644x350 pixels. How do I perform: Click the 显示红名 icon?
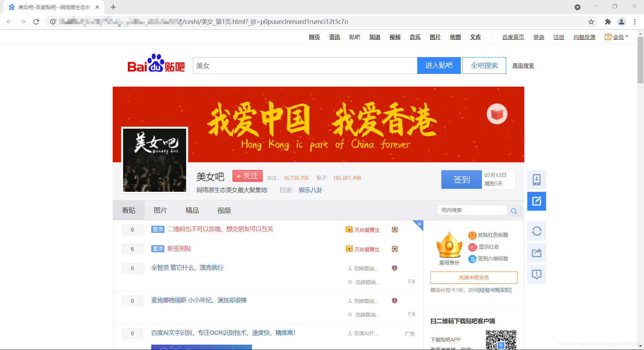point(472,247)
